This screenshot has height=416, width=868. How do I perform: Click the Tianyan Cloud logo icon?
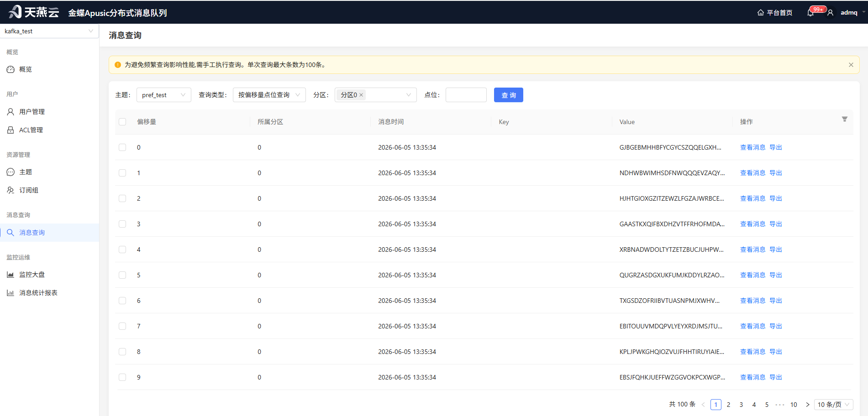coord(15,12)
